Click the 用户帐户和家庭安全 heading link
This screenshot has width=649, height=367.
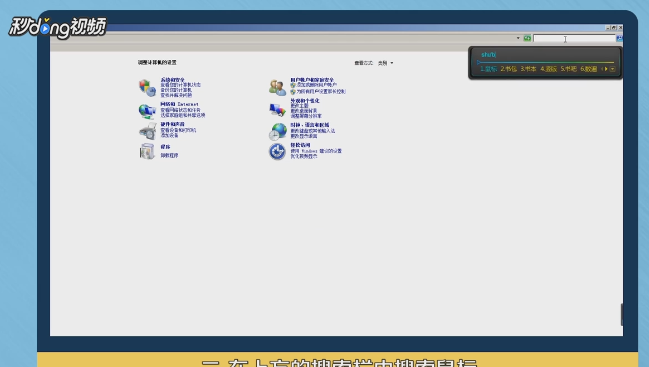312,80
